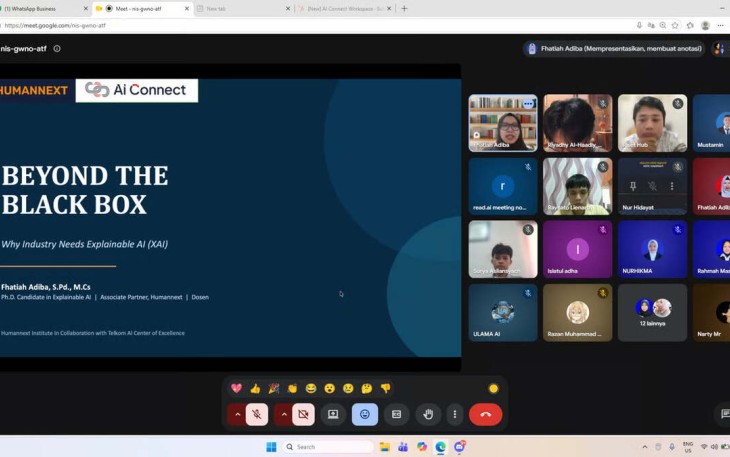The width and height of the screenshot is (730, 457).
Task: Send the surprised face reaction
Action: click(x=330, y=388)
